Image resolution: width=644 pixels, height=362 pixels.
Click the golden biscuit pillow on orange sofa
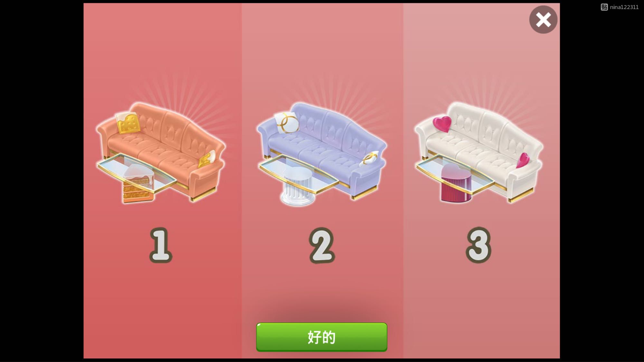[x=128, y=123]
